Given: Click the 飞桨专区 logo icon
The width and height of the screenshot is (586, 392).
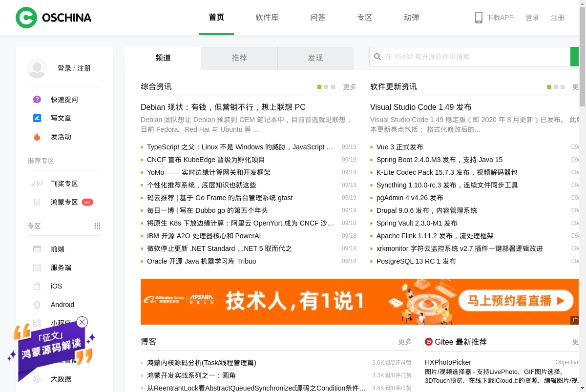Looking at the screenshot, I should 37,184.
